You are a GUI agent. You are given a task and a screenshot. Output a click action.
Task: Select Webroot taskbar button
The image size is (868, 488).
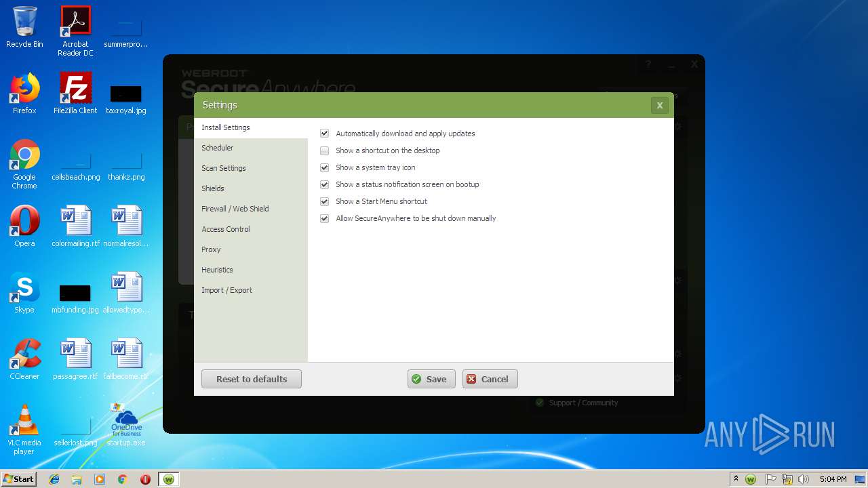pos(168,479)
